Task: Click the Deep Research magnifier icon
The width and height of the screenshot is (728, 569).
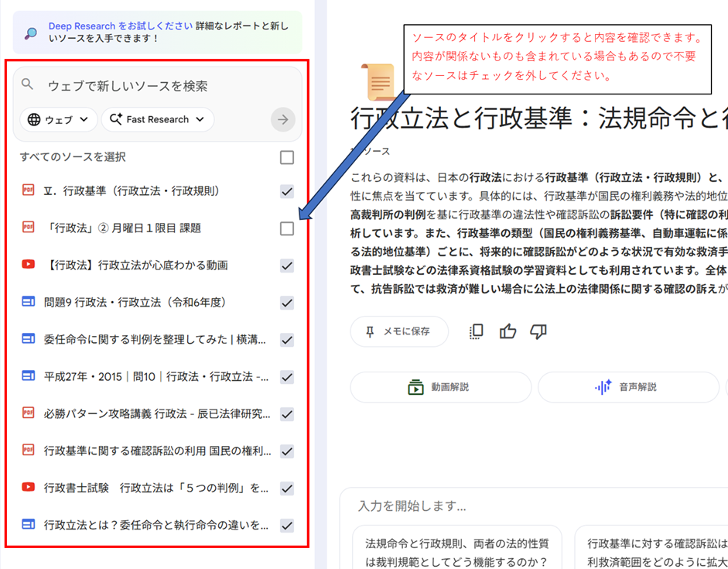Action: (30, 33)
